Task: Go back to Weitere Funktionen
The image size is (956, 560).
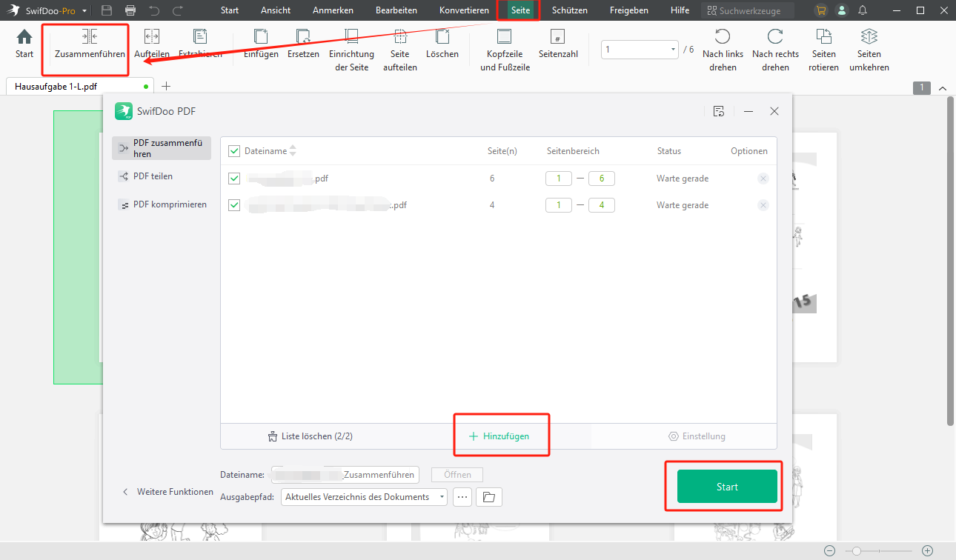Action: (x=168, y=492)
